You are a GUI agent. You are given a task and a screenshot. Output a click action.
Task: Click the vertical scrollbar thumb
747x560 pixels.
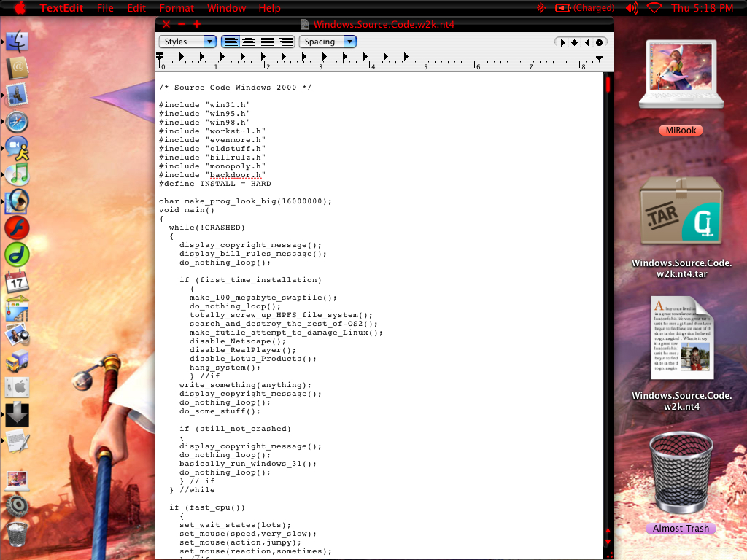click(608, 85)
